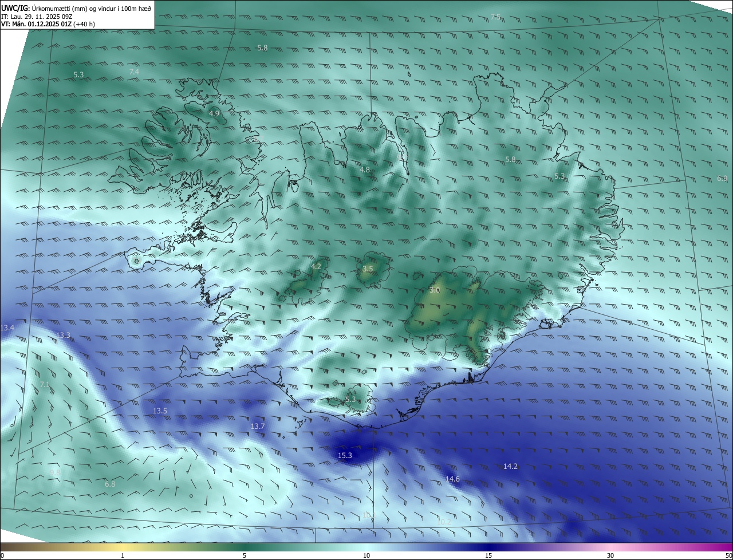Click the 5 tick on the color scale
This screenshot has width=733, height=560.
pyautogui.click(x=245, y=555)
